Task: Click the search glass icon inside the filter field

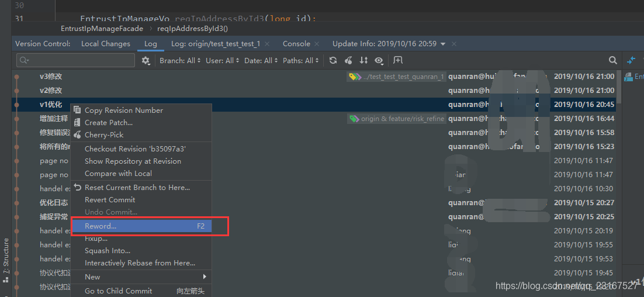Action: coord(23,60)
